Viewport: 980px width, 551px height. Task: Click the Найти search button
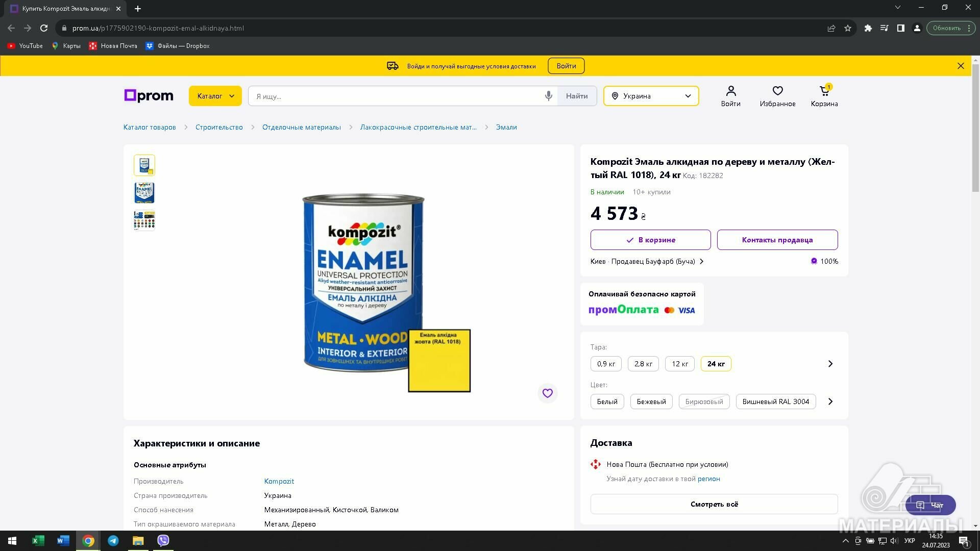click(x=577, y=96)
